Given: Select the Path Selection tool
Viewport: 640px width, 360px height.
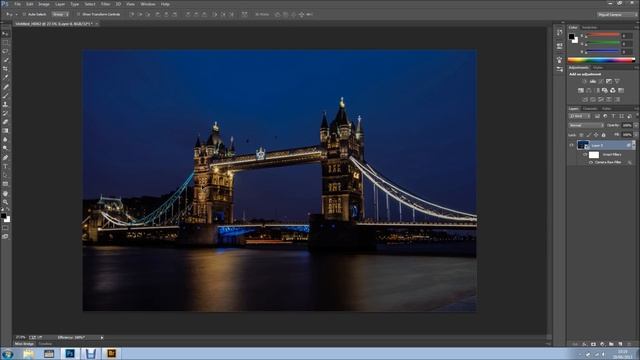Looking at the screenshot, I should [x=5, y=176].
